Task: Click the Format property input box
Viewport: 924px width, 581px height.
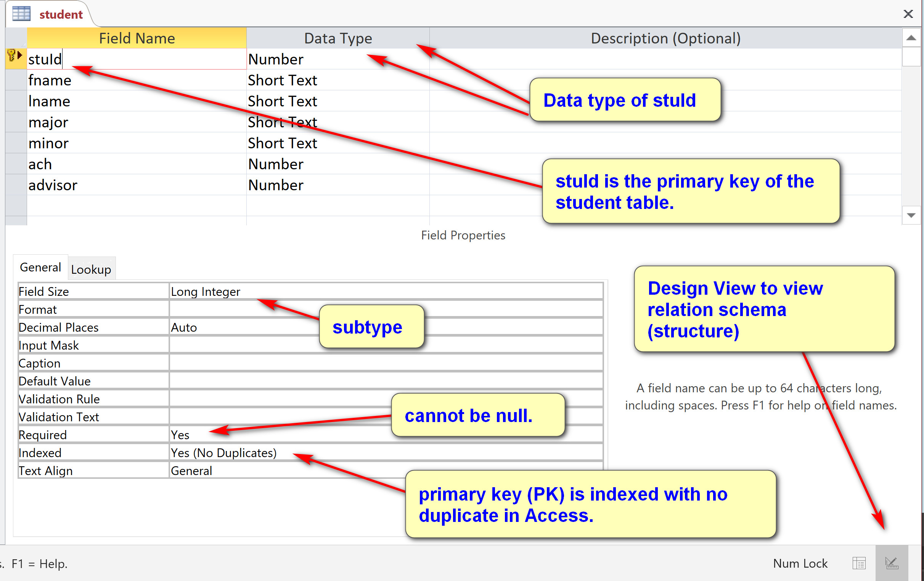Action: 386,309
